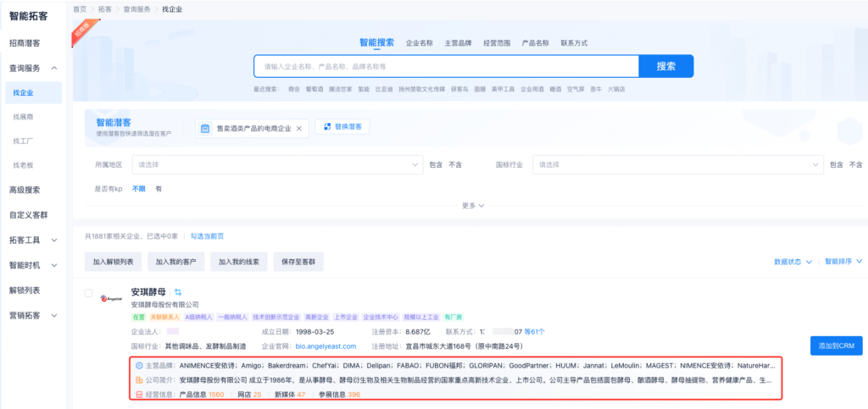The height and width of the screenshot is (409, 868).
Task: Open the 智能排序 sort dropdown
Action: click(843, 262)
